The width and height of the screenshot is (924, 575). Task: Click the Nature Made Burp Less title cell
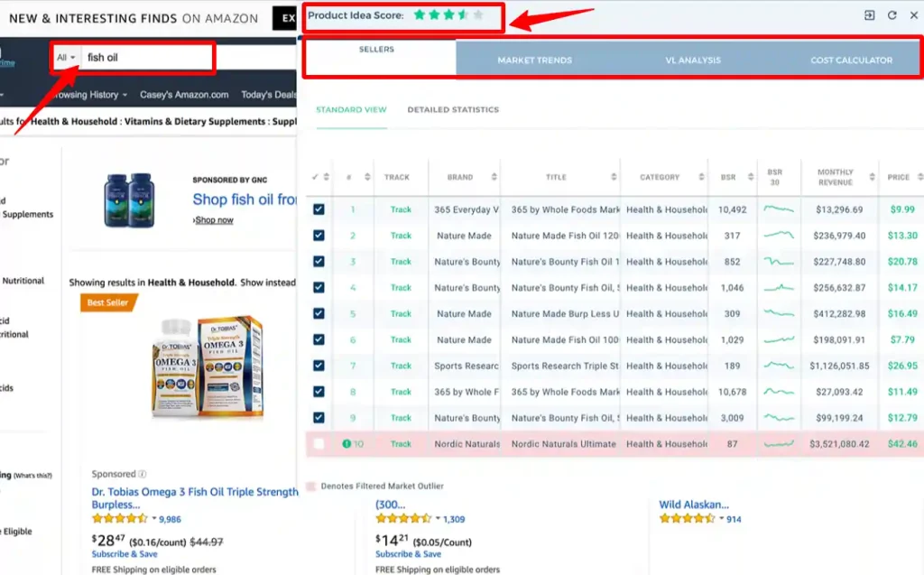tap(565, 314)
